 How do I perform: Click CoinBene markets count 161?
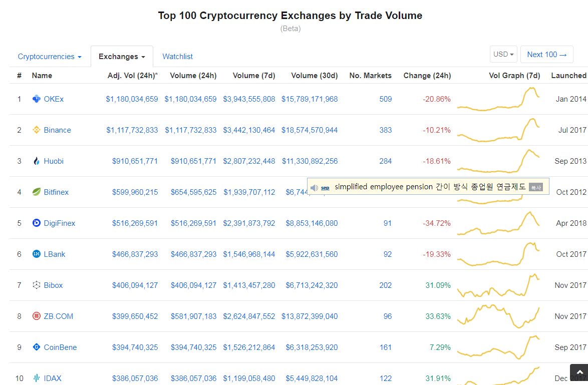click(x=386, y=347)
